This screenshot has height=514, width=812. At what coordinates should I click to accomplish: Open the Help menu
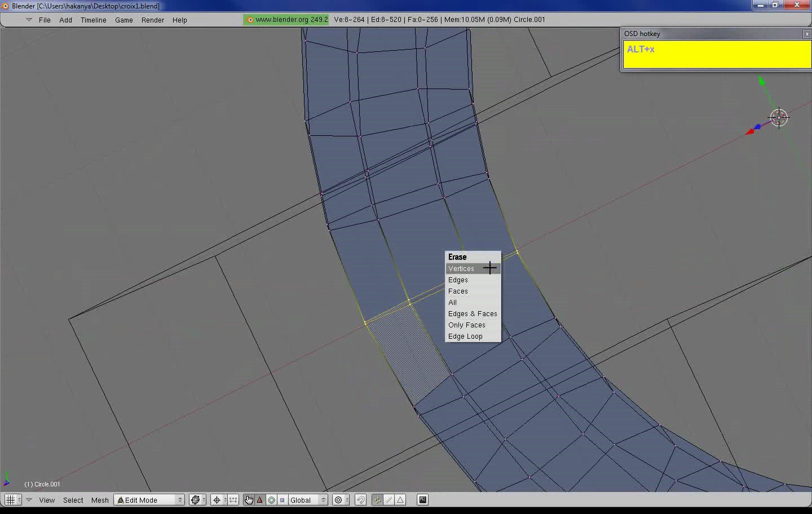(180, 20)
